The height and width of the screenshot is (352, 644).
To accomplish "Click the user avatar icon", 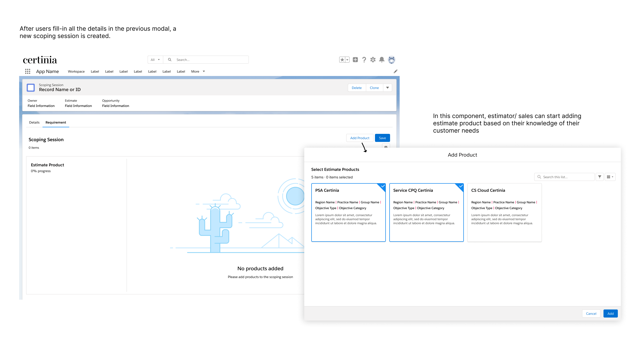I will point(391,60).
